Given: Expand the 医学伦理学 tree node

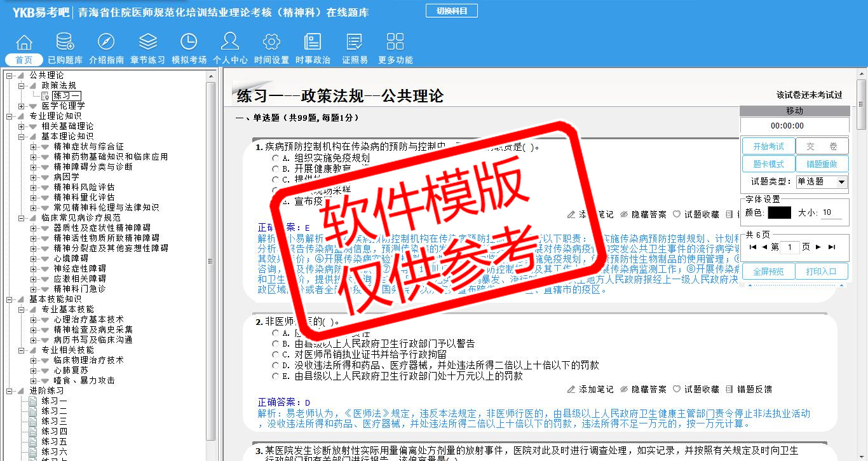Looking at the screenshot, I should (x=22, y=106).
